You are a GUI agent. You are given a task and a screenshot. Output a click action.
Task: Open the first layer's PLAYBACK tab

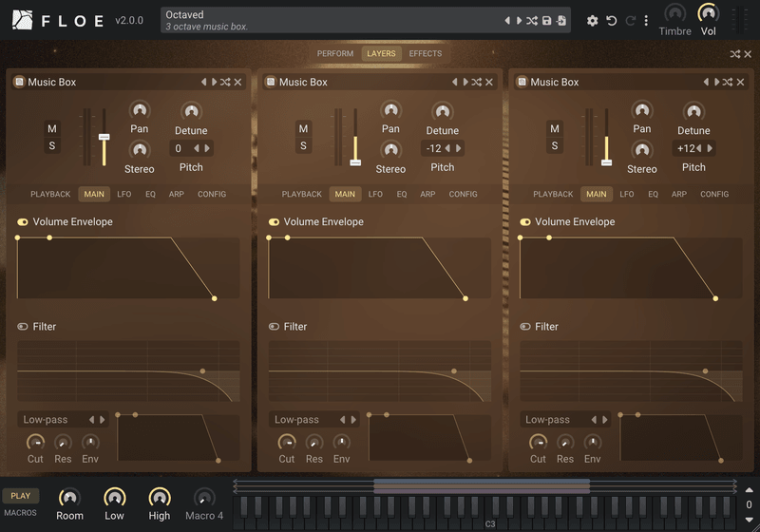(x=50, y=194)
